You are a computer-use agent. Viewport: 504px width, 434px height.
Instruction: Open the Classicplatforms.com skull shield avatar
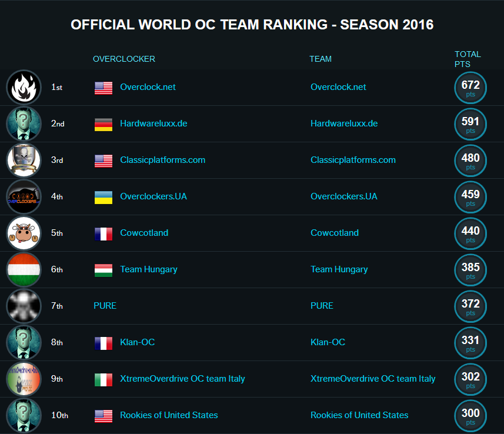24,160
